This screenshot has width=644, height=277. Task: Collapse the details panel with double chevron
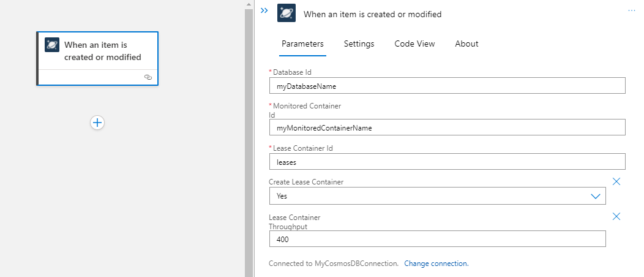[264, 11]
